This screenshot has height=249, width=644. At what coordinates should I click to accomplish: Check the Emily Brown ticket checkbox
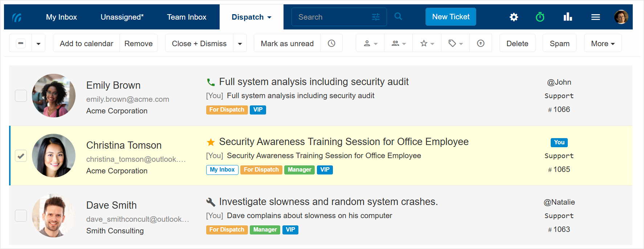(x=21, y=96)
